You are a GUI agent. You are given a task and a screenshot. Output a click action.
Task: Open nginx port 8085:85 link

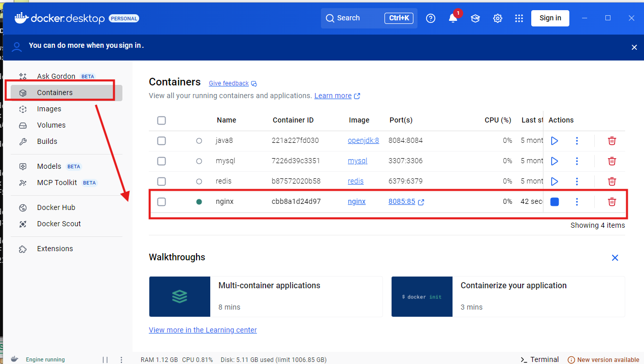(406, 202)
